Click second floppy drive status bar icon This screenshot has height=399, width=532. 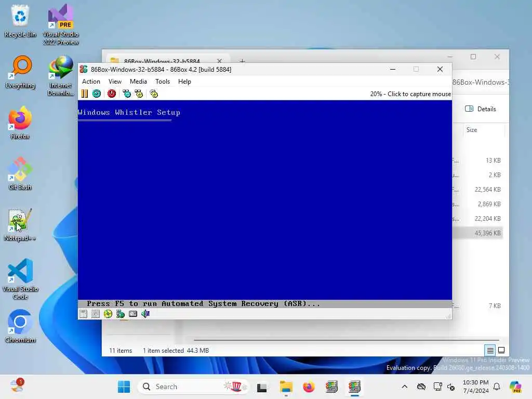click(x=96, y=314)
